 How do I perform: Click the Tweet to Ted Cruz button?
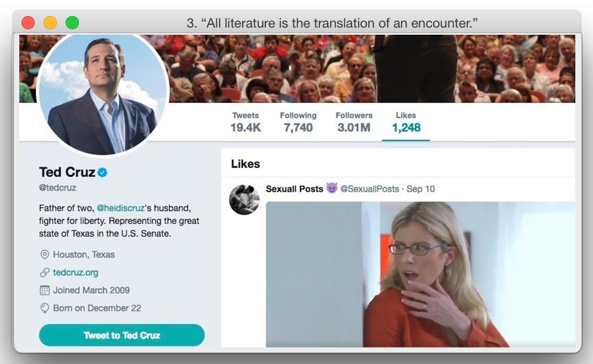coord(122,335)
